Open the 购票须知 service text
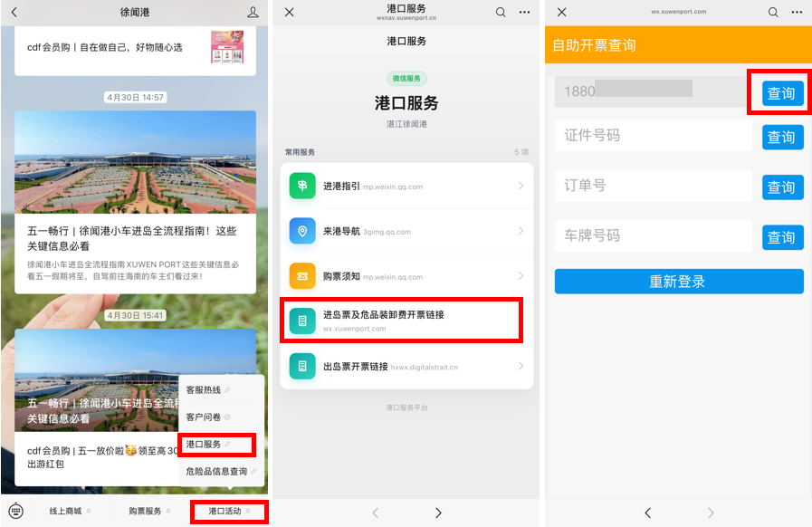812x527 pixels. [x=341, y=276]
